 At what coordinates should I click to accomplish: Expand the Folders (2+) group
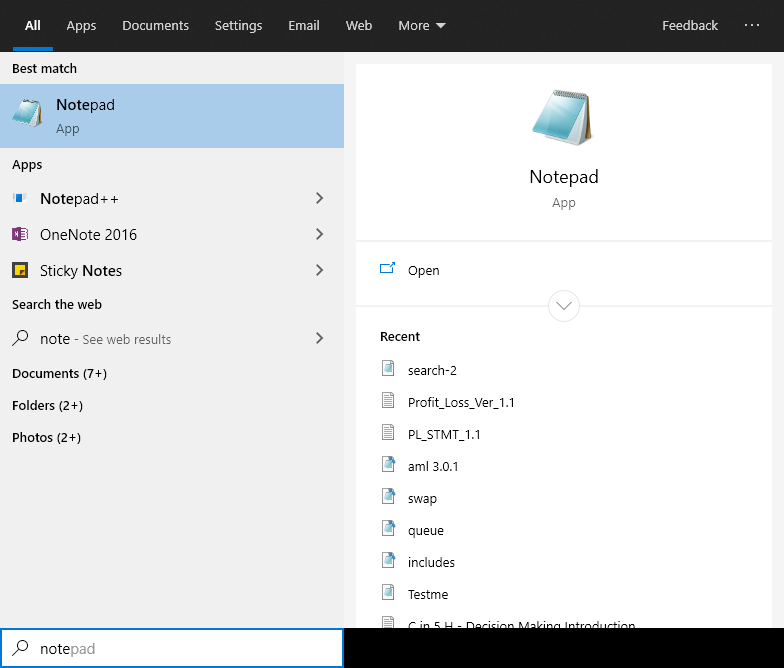point(48,406)
